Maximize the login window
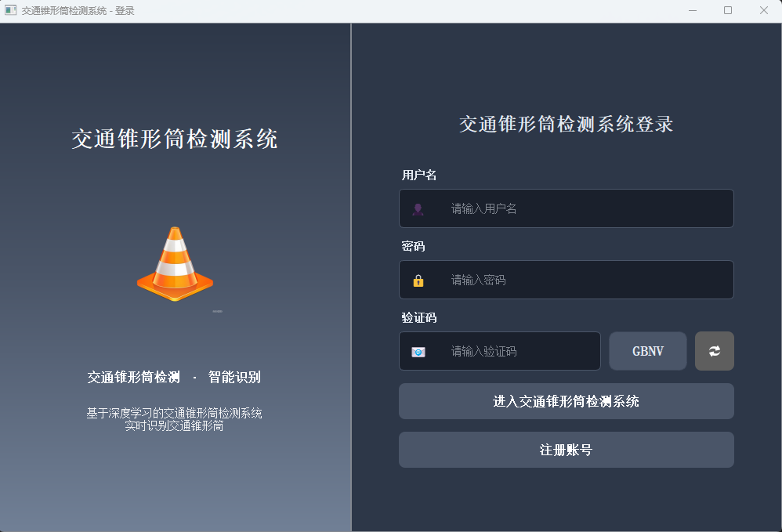The image size is (782, 532). (728, 10)
